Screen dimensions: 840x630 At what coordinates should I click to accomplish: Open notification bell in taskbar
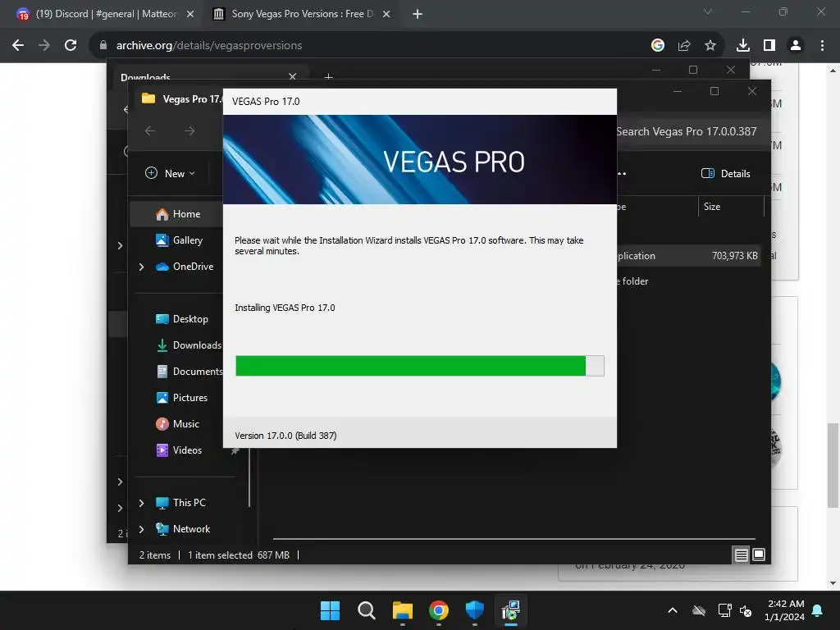[x=818, y=610]
